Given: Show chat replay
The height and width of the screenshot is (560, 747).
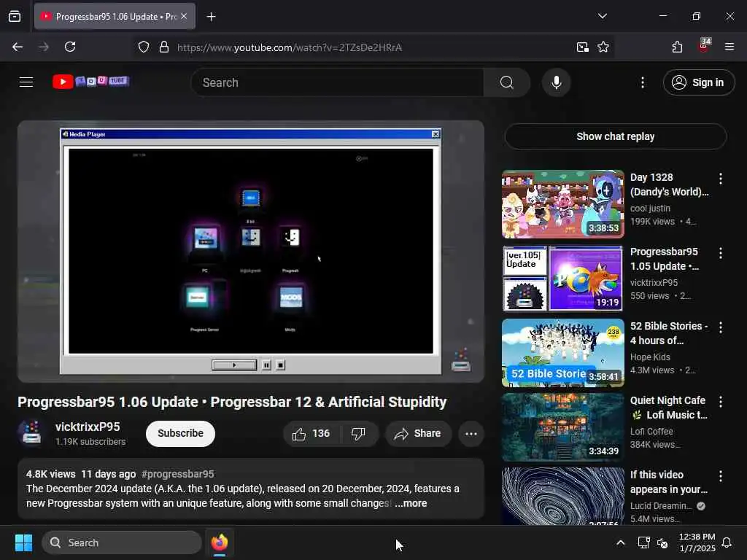Looking at the screenshot, I should pos(615,136).
